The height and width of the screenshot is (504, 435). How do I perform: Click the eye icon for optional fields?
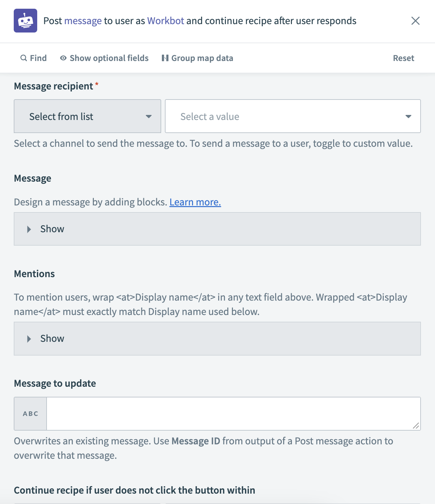coord(63,58)
